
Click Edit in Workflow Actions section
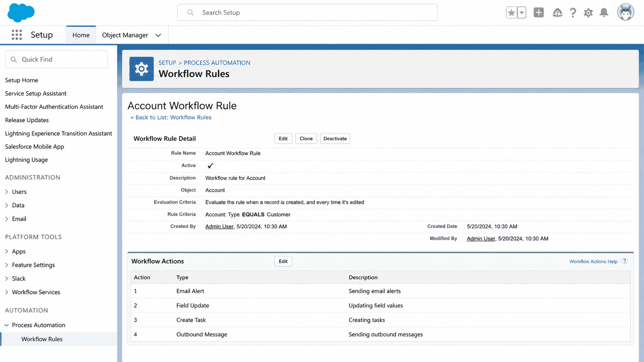283,261
